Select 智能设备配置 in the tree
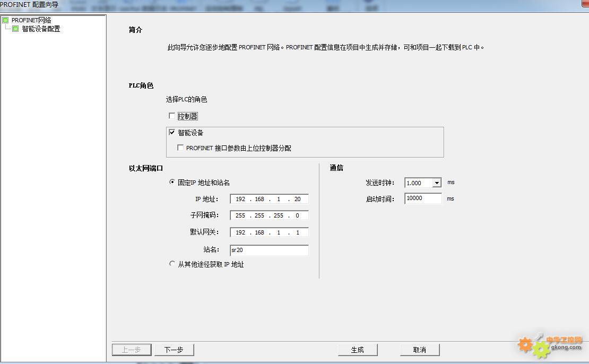 [x=41, y=29]
